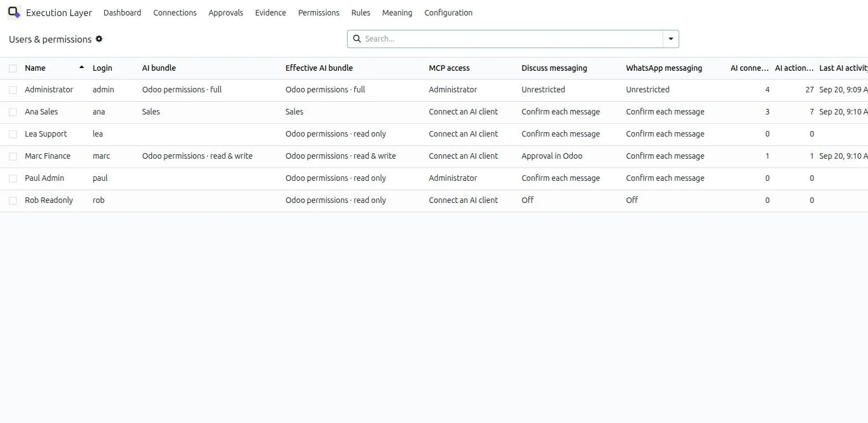868x423 pixels.
Task: Click Ana's AI connections value 3
Action: click(767, 112)
